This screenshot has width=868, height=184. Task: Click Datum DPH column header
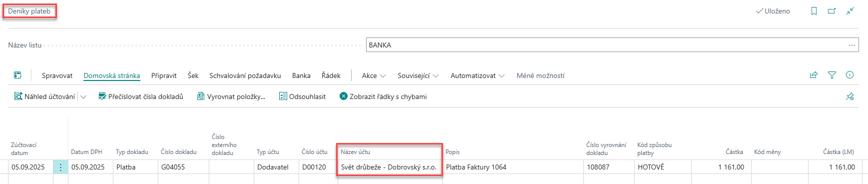pos(86,152)
